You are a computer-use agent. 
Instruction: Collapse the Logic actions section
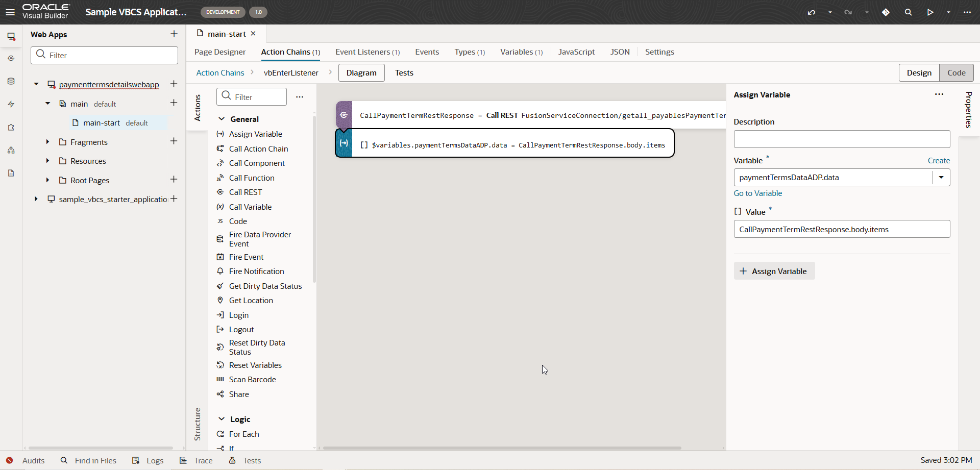(222, 419)
